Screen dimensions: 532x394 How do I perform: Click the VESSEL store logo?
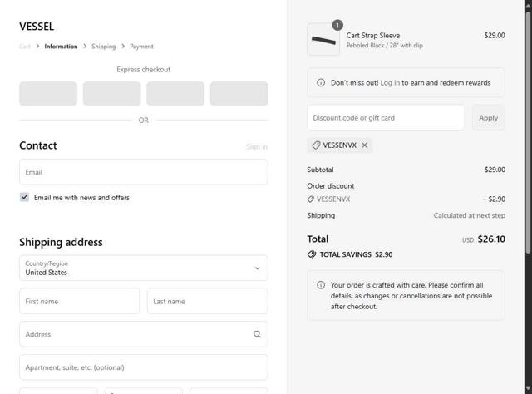(37, 27)
